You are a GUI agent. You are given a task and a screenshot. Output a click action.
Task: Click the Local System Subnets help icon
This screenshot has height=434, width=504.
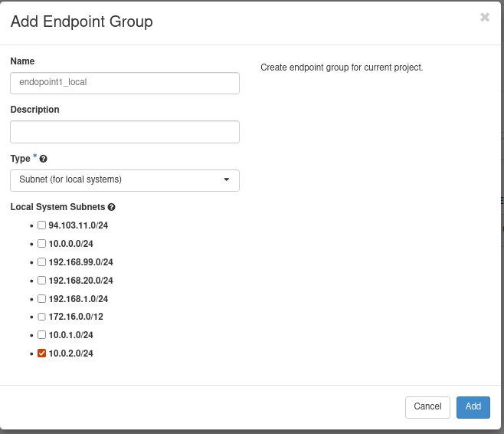click(x=112, y=208)
